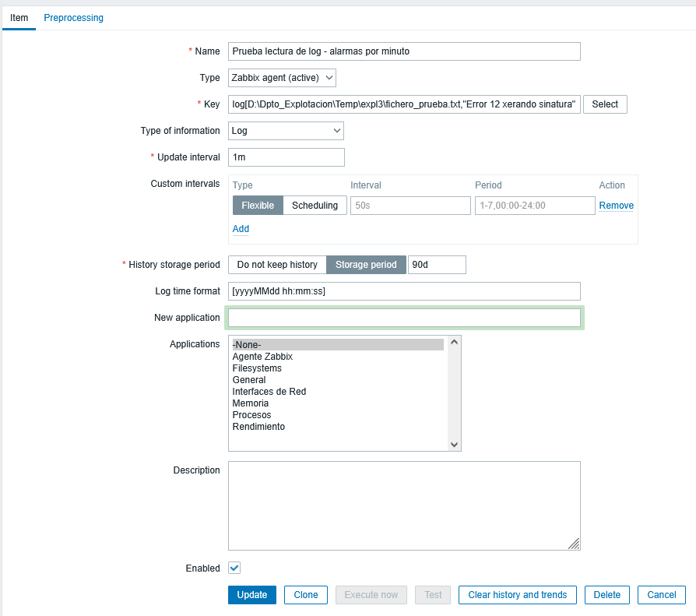Select Filesystems in the Applications list
The height and width of the screenshot is (616, 696).
[x=257, y=368]
